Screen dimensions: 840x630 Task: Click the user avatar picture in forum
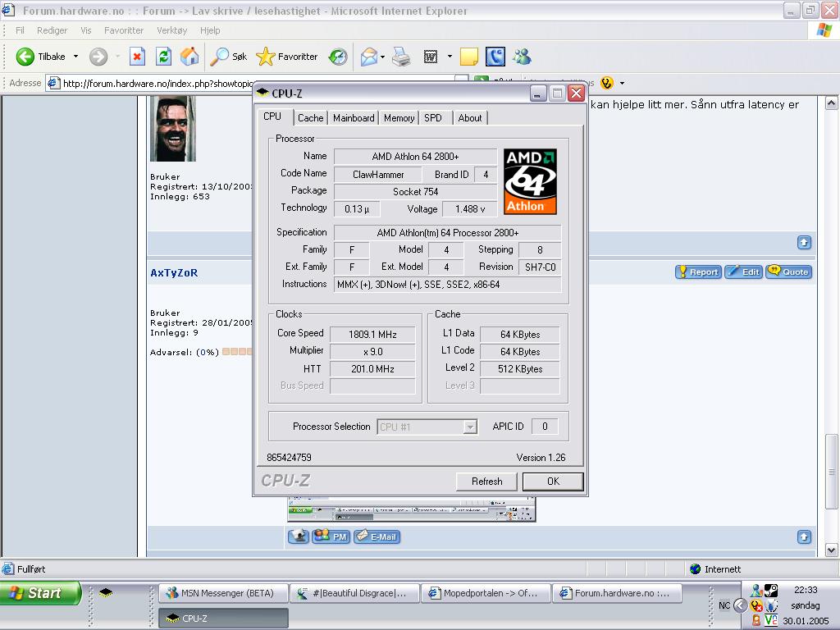(x=172, y=128)
